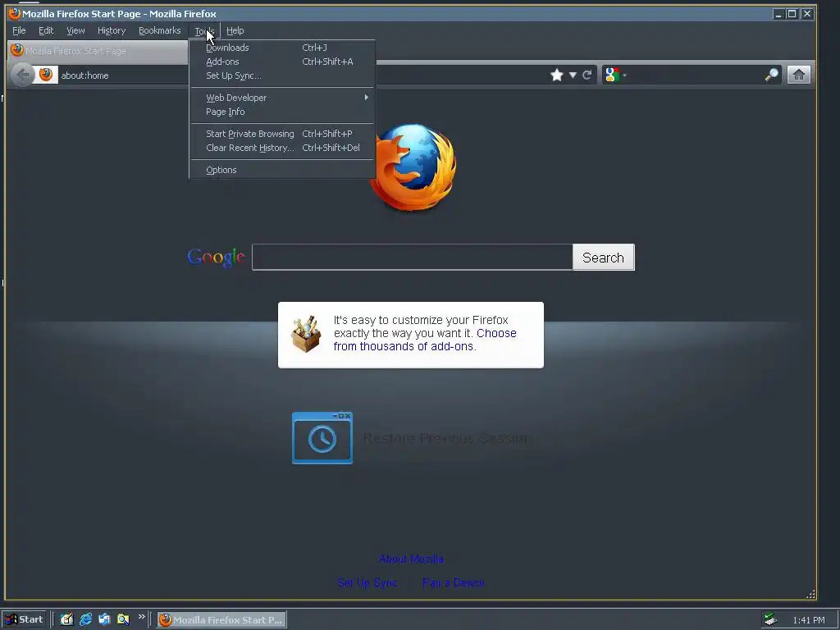The height and width of the screenshot is (630, 840).
Task: Open the View menu
Action: click(75, 30)
